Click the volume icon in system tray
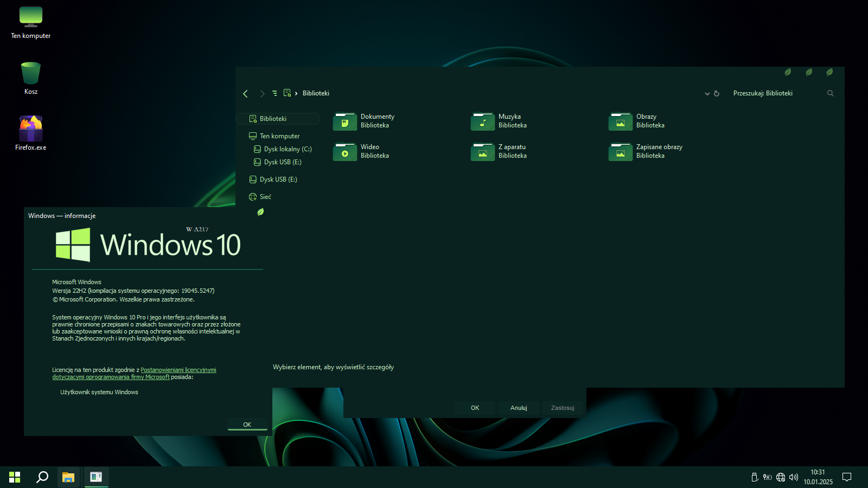 pyautogui.click(x=794, y=477)
